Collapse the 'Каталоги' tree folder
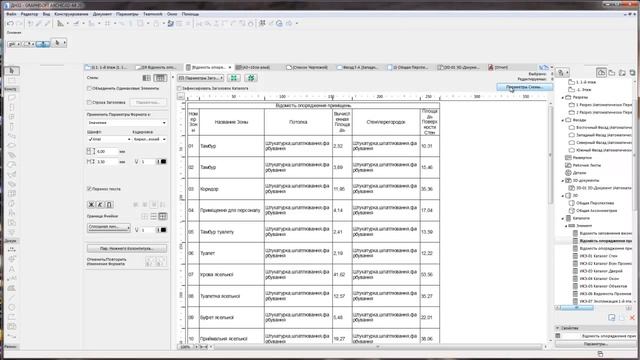Image resolution: width=640 pixels, height=360 pixels. 563,218
